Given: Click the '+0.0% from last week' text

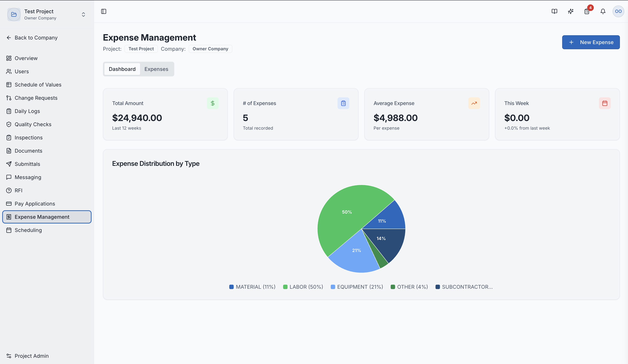Looking at the screenshot, I should [527, 128].
